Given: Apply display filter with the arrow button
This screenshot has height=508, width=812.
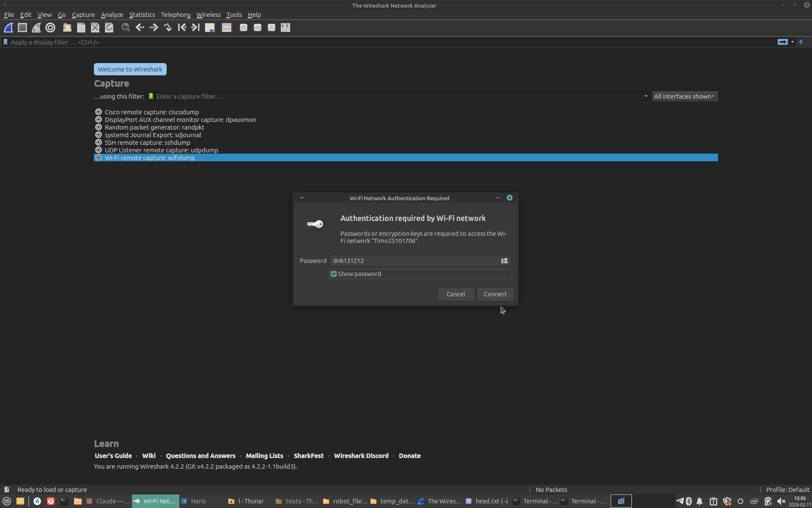Looking at the screenshot, I should (x=783, y=42).
